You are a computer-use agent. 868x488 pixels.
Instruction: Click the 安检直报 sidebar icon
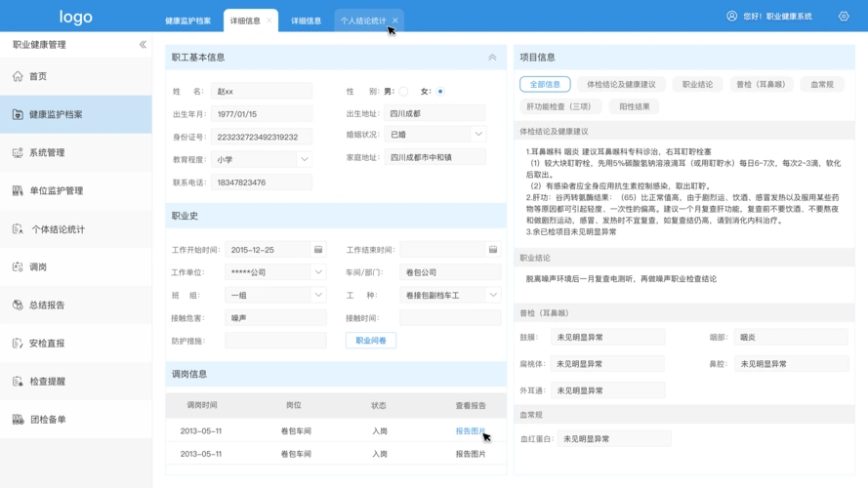[18, 343]
